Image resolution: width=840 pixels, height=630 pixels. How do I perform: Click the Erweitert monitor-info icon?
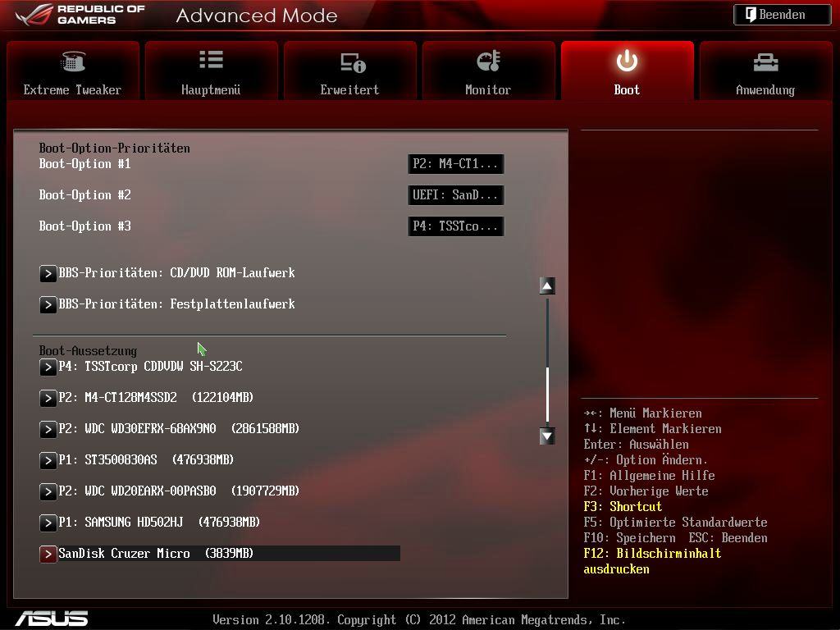353,62
